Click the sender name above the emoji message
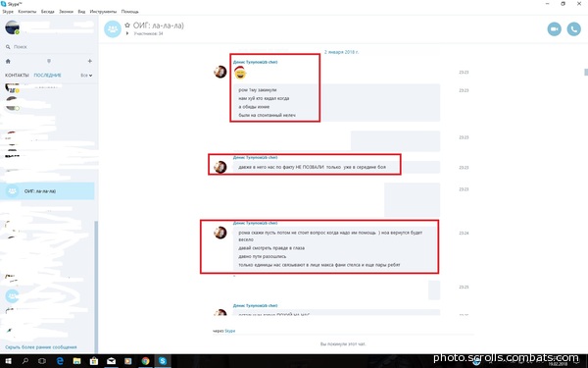This screenshot has height=368, width=588. click(x=255, y=62)
